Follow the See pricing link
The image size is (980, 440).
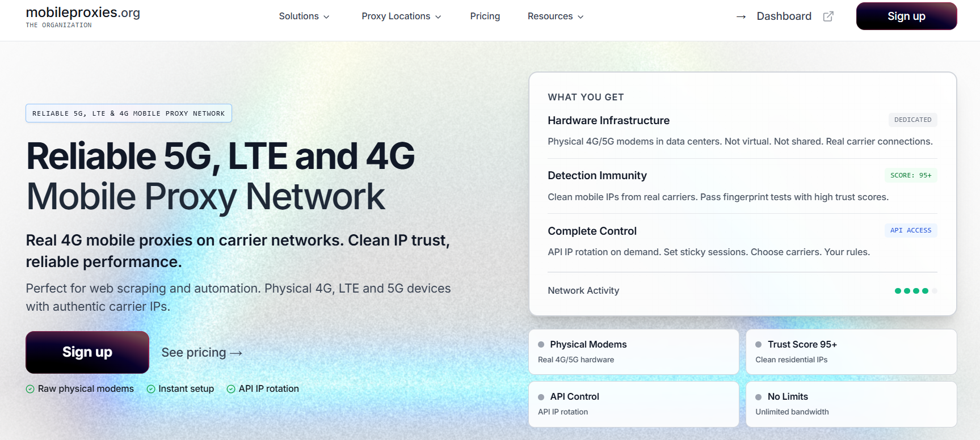pyautogui.click(x=201, y=353)
